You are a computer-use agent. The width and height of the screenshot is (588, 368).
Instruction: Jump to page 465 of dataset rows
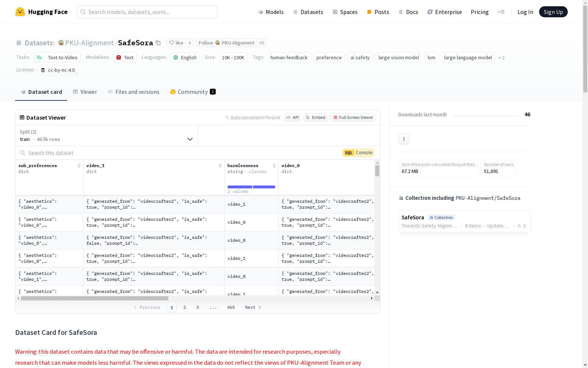[231, 307]
